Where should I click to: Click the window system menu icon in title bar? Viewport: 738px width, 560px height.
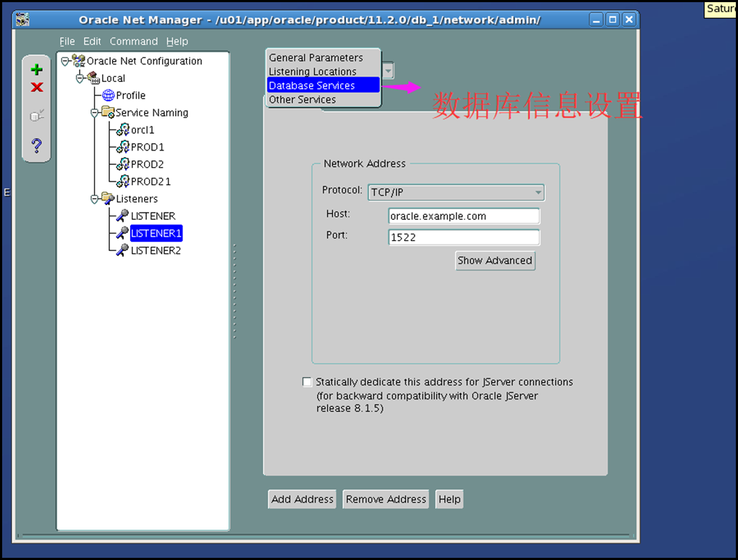pyautogui.click(x=22, y=20)
